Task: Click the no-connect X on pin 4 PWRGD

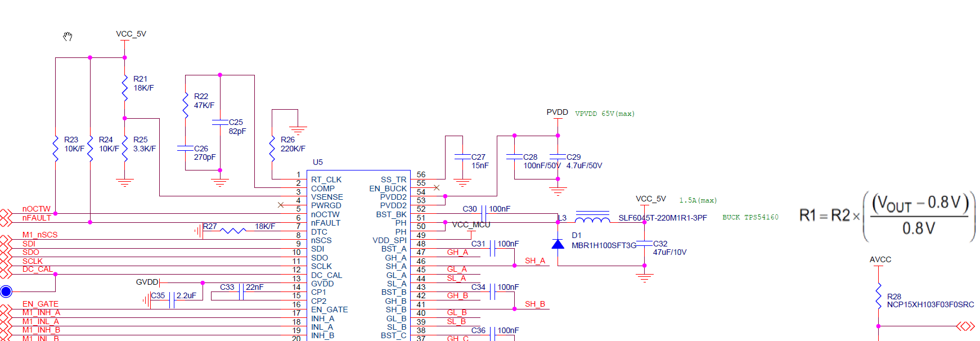Action: (x=281, y=205)
